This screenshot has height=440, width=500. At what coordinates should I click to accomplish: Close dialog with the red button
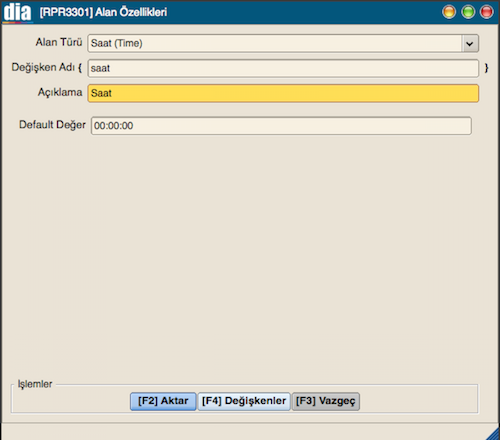click(x=487, y=12)
